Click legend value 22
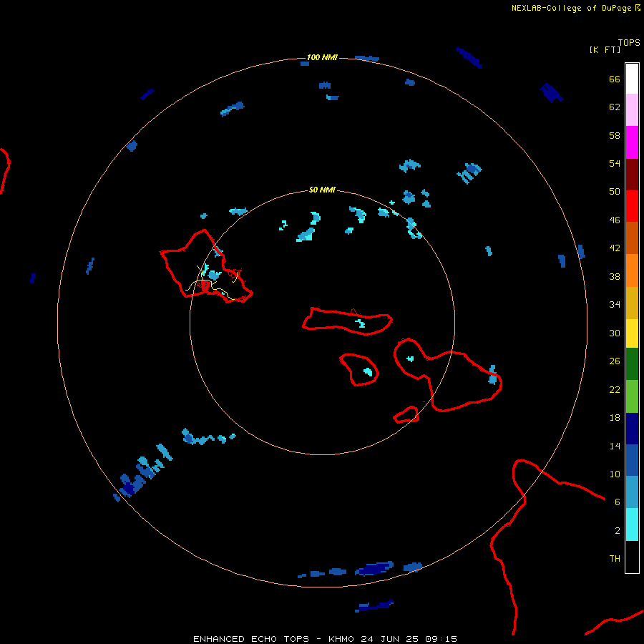Viewport: 644px width, 644px height. tap(615, 389)
